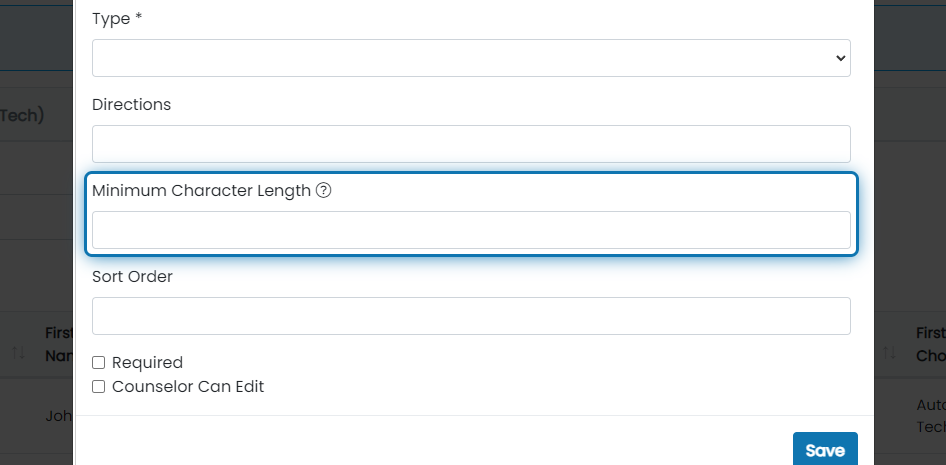Image resolution: width=946 pixels, height=465 pixels.
Task: Click the Directions field label
Action: pyautogui.click(x=132, y=104)
